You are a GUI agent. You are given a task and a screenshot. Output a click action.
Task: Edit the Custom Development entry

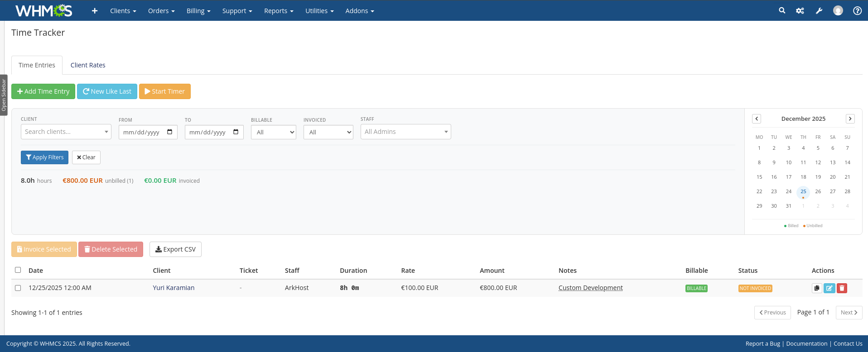click(829, 288)
